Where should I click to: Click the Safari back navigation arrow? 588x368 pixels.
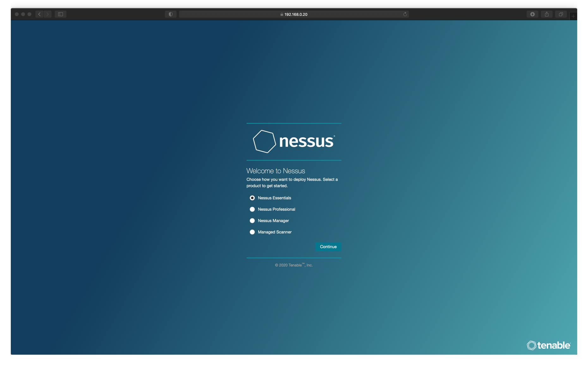(39, 14)
